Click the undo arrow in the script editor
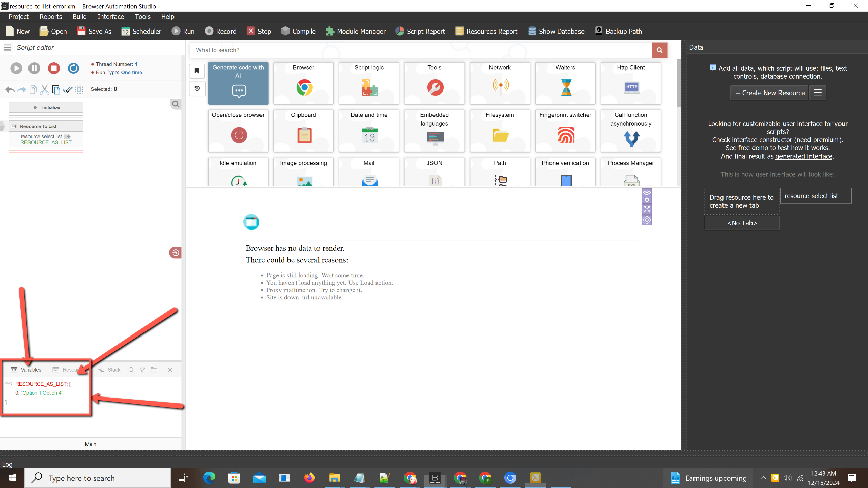The width and height of the screenshot is (868, 488). click(9, 89)
